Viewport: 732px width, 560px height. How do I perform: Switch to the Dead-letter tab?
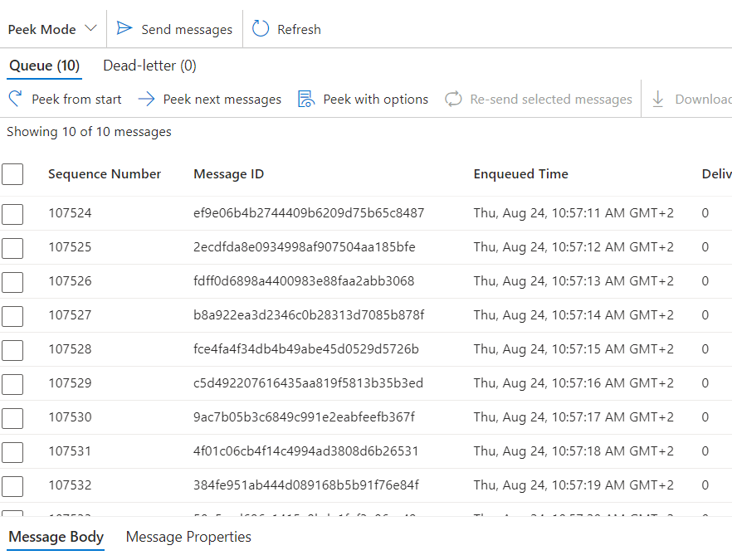(x=149, y=65)
